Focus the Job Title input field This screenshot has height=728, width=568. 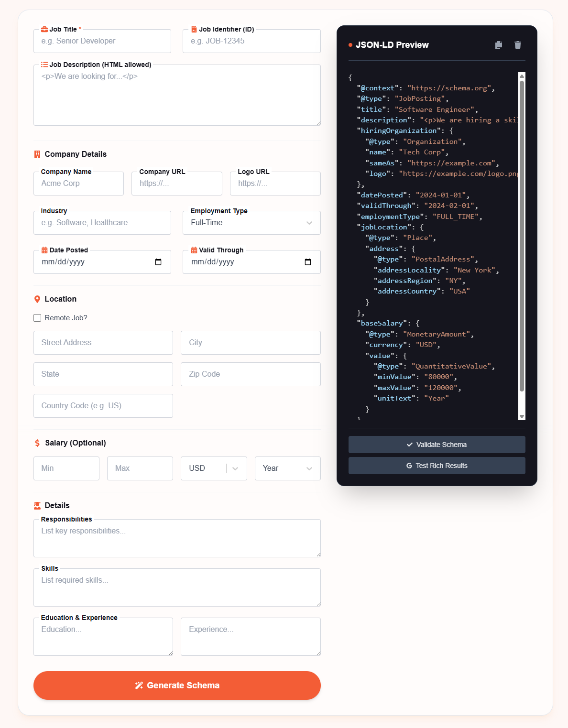pos(102,41)
